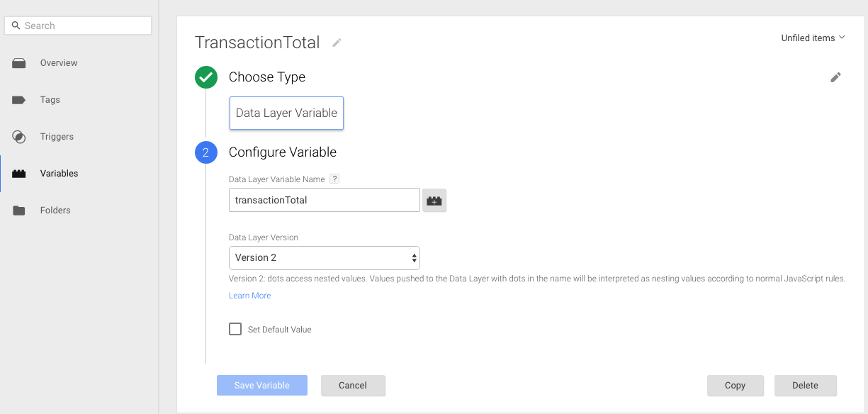Click the Save Variable button
Screen dimensions: 868x414
262,386
